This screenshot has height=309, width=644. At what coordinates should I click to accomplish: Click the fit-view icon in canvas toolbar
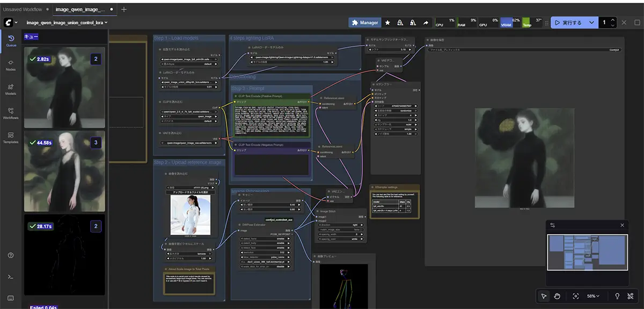point(576,296)
